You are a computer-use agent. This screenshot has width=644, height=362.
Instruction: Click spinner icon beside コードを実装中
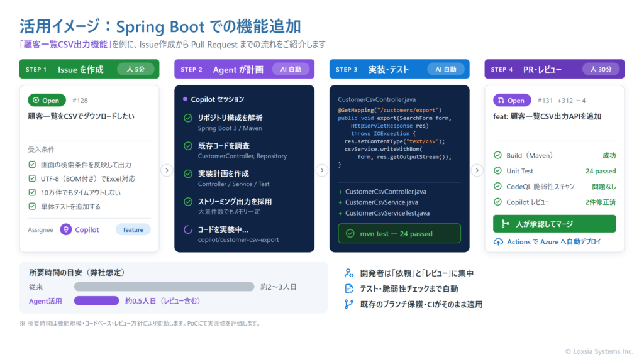188,230
